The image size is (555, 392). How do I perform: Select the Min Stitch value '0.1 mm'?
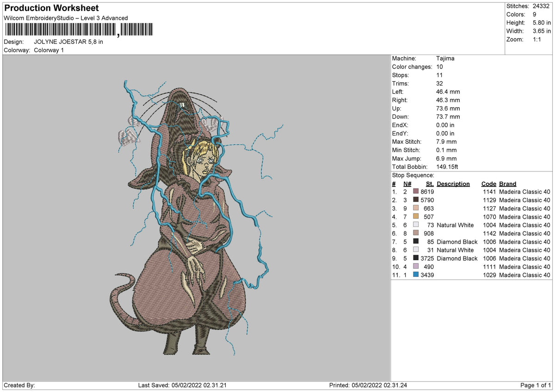pyautogui.click(x=446, y=150)
